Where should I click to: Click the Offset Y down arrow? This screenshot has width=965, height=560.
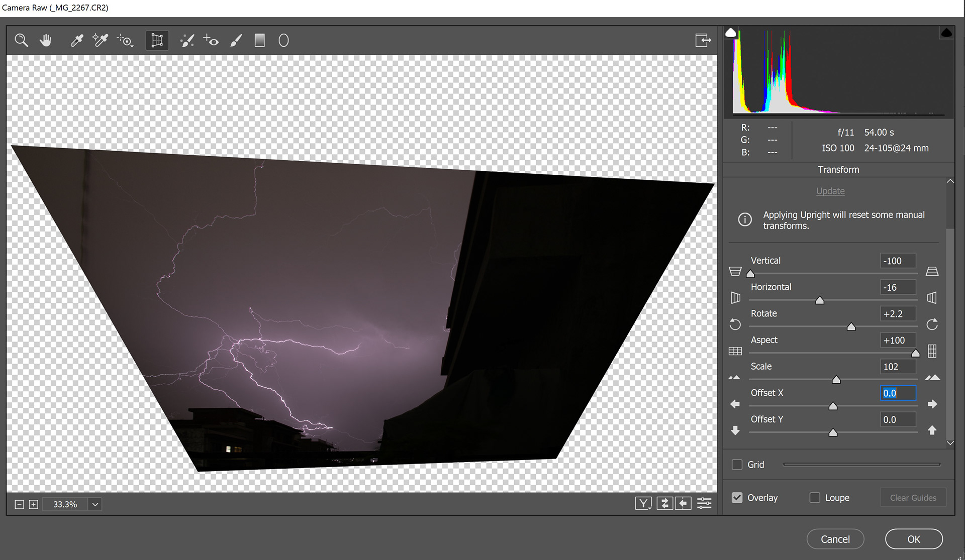[x=735, y=430]
